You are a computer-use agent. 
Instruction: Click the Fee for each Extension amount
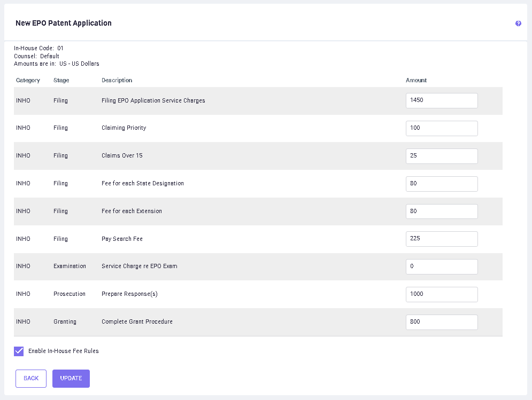tap(441, 211)
